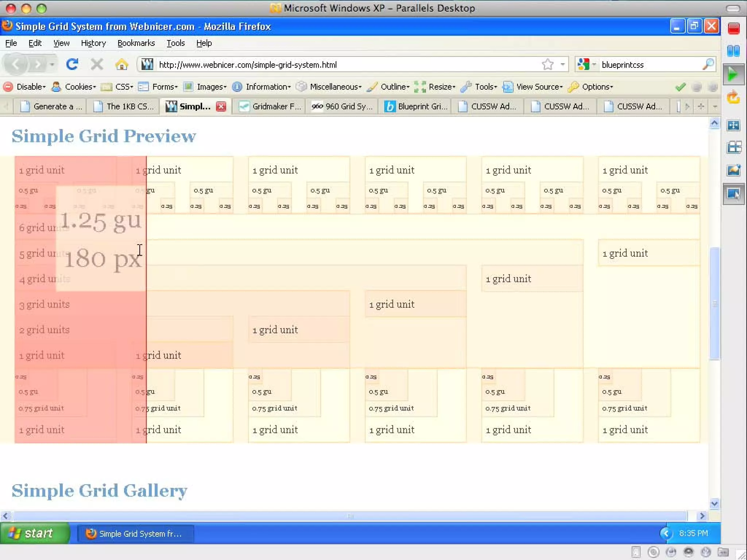
Task: Close the Simpl... tab with red X
Action: pos(221,106)
